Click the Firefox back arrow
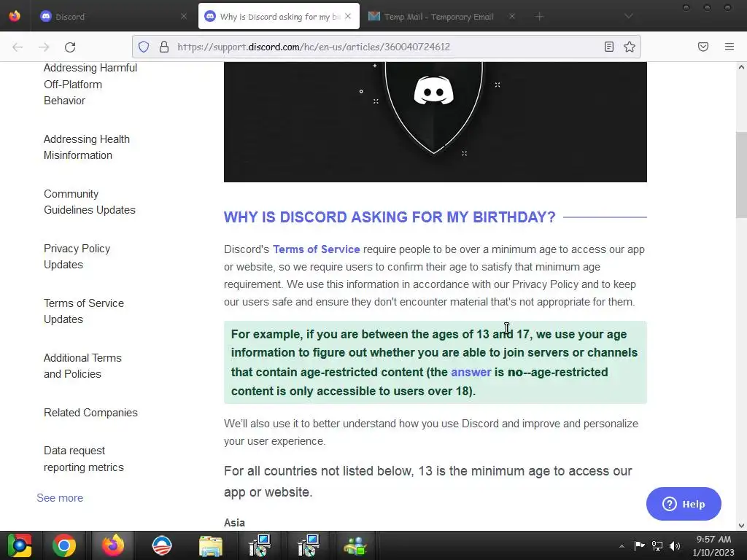The image size is (747, 560). pyautogui.click(x=18, y=47)
